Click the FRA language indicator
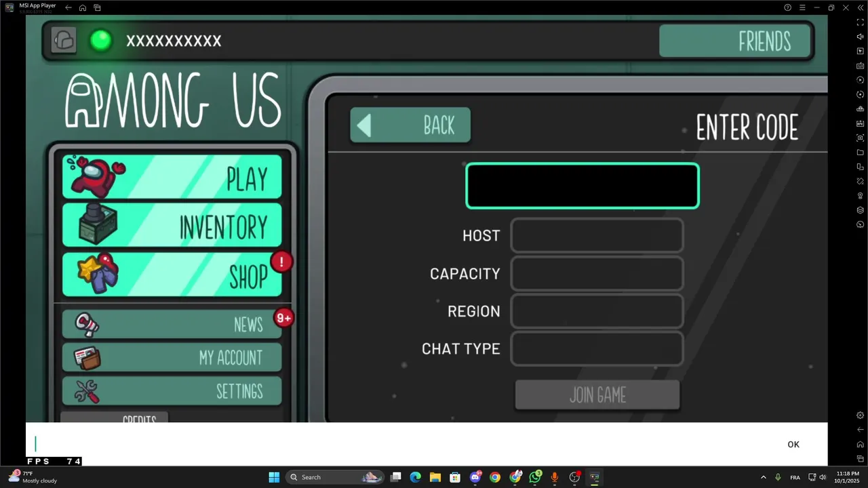The height and width of the screenshot is (488, 868). 795,477
